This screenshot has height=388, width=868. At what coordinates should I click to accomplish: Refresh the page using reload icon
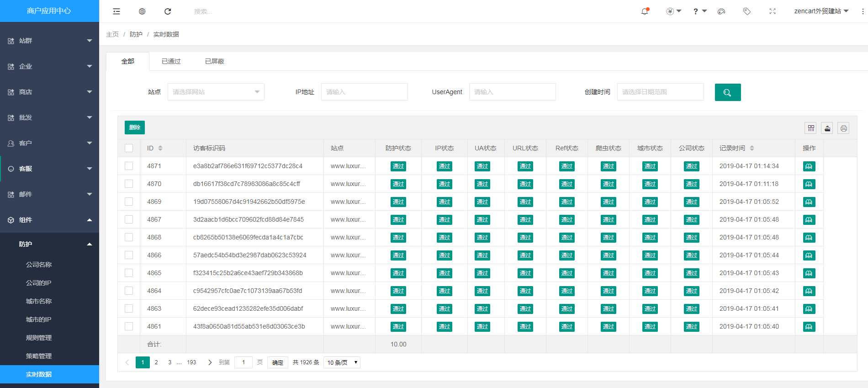pyautogui.click(x=168, y=11)
